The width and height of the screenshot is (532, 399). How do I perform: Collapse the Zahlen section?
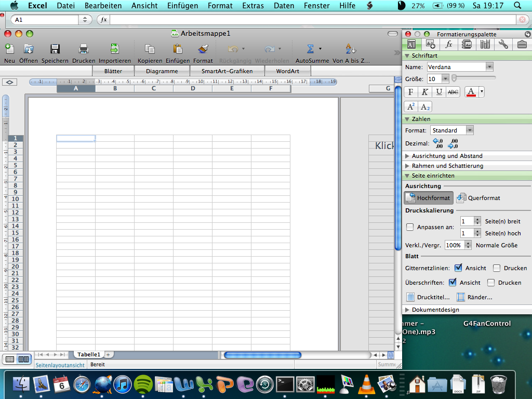(x=407, y=119)
